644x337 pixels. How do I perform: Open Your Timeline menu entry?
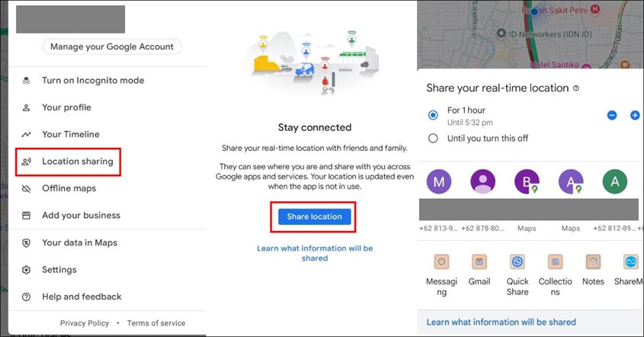(70, 134)
